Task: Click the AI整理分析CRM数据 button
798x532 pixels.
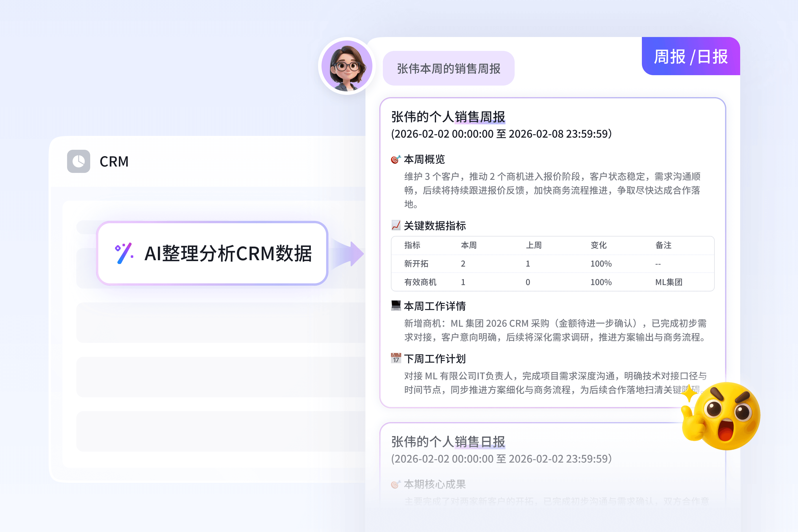Action: [213, 253]
